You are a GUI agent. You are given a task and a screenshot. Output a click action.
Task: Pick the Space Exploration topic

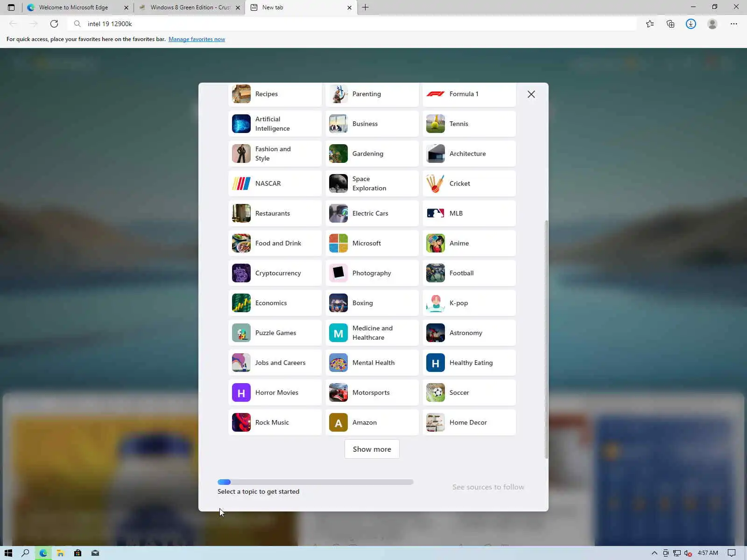click(372, 183)
